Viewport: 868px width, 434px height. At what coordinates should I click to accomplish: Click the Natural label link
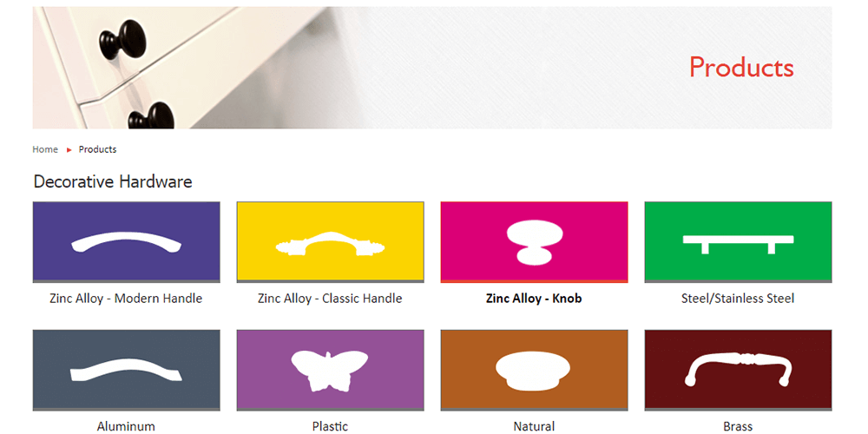534,426
